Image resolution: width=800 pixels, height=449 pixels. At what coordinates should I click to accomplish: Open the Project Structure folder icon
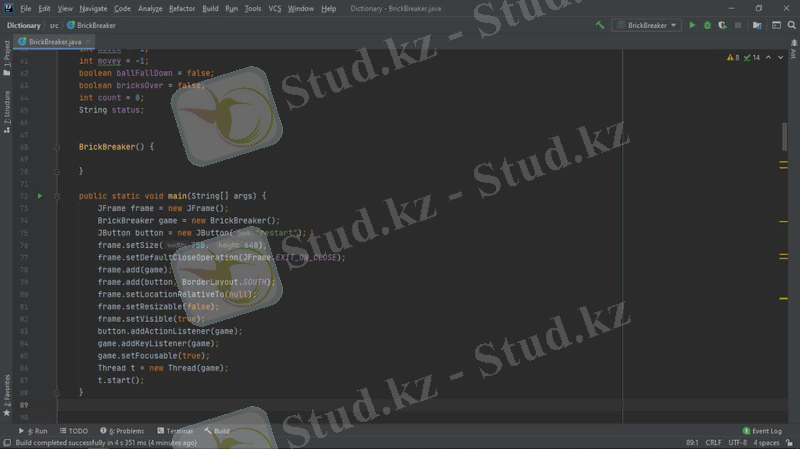coord(757,25)
